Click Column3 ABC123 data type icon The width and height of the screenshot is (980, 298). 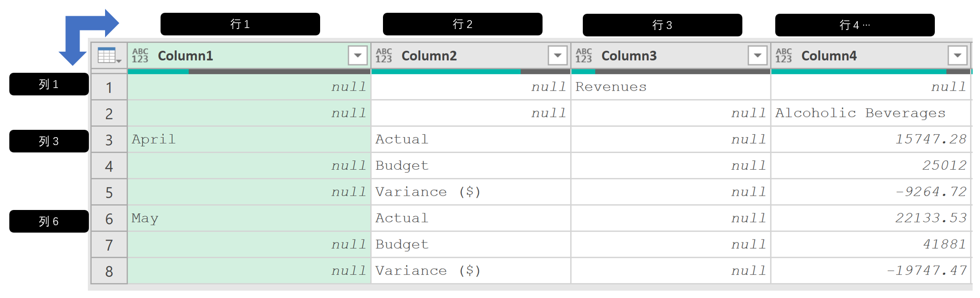pos(584,56)
